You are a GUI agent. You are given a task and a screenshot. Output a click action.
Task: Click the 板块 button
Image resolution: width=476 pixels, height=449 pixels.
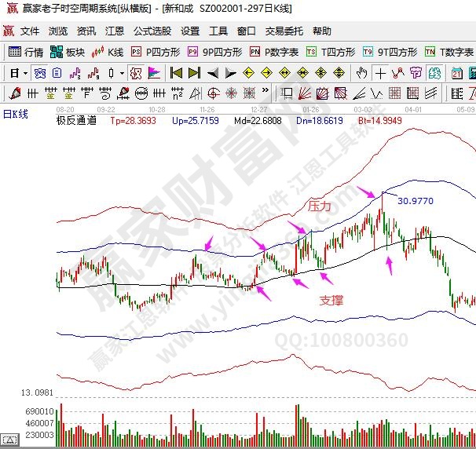68,52
